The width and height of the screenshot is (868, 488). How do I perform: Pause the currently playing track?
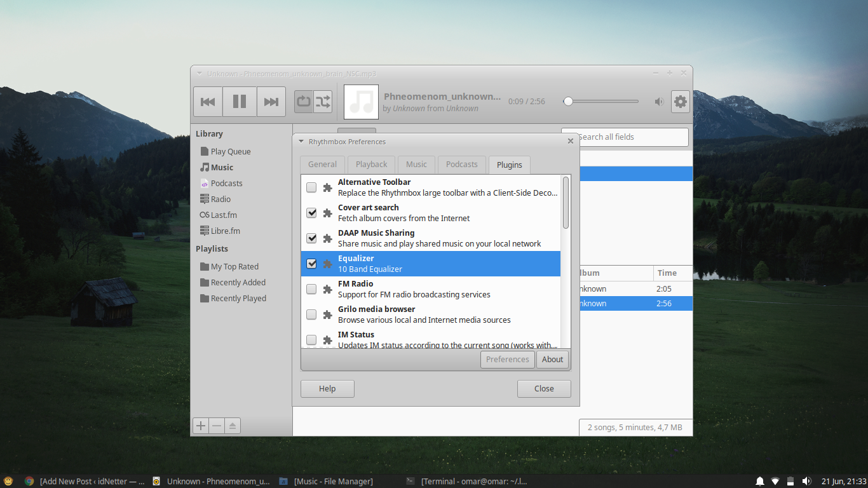(240, 101)
